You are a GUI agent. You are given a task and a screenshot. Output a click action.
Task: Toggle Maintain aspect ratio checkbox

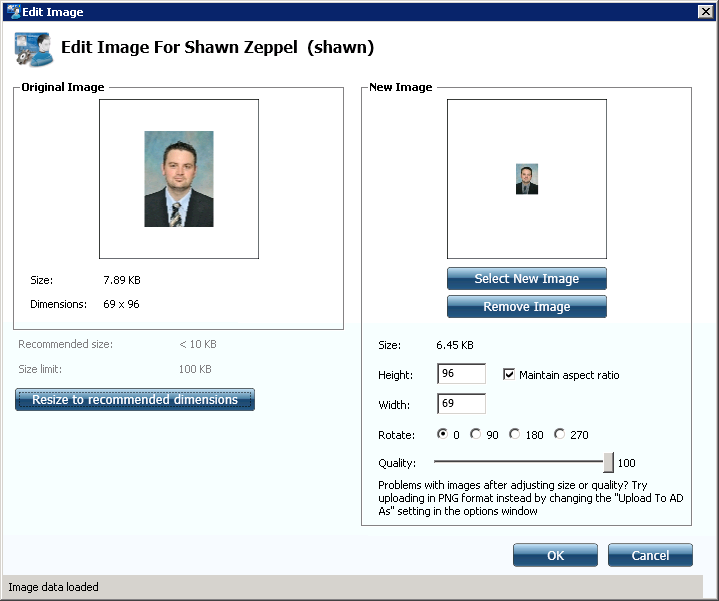point(509,375)
